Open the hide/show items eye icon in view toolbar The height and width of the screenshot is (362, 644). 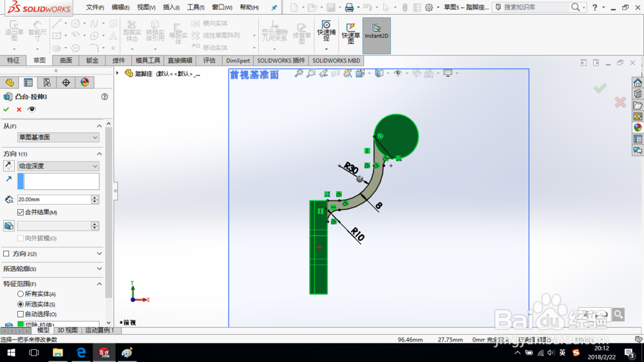[x=397, y=73]
